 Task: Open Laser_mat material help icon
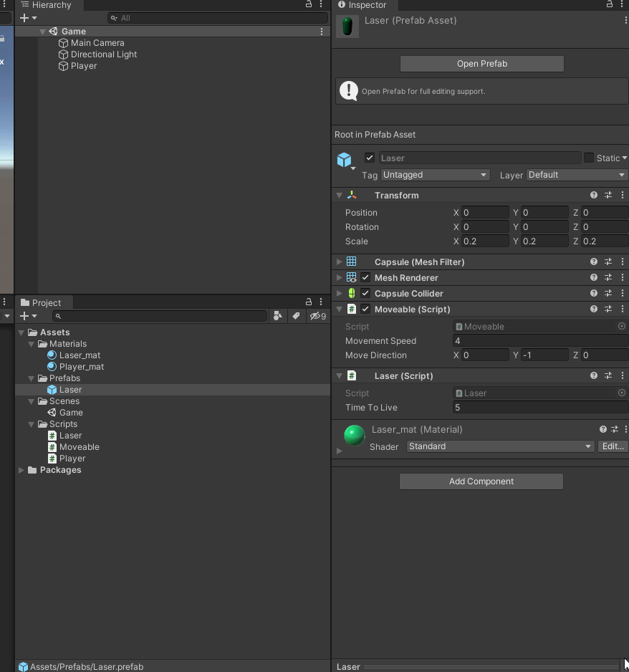(603, 429)
